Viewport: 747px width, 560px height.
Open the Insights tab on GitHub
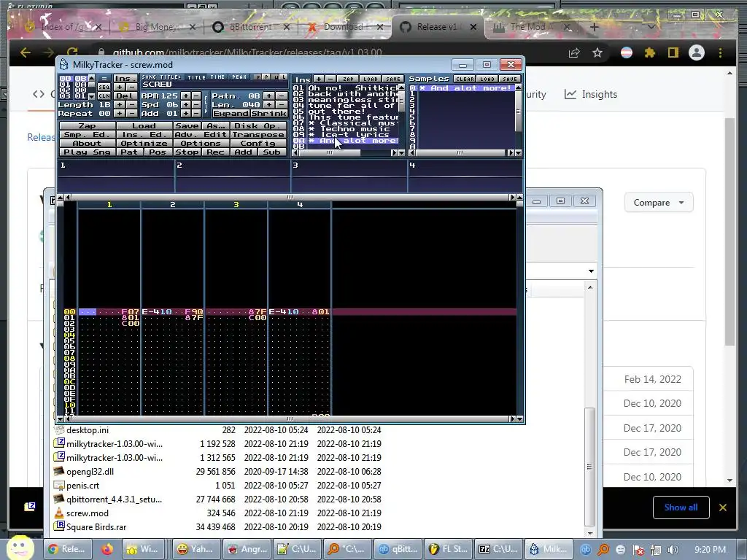point(591,94)
